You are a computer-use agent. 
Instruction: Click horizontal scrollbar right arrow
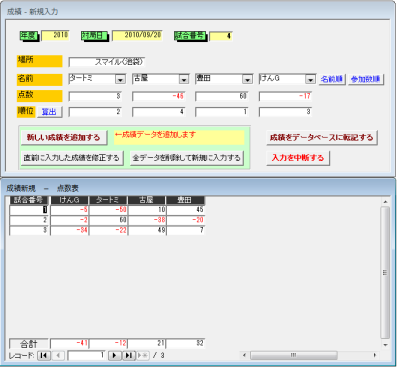click(375, 355)
